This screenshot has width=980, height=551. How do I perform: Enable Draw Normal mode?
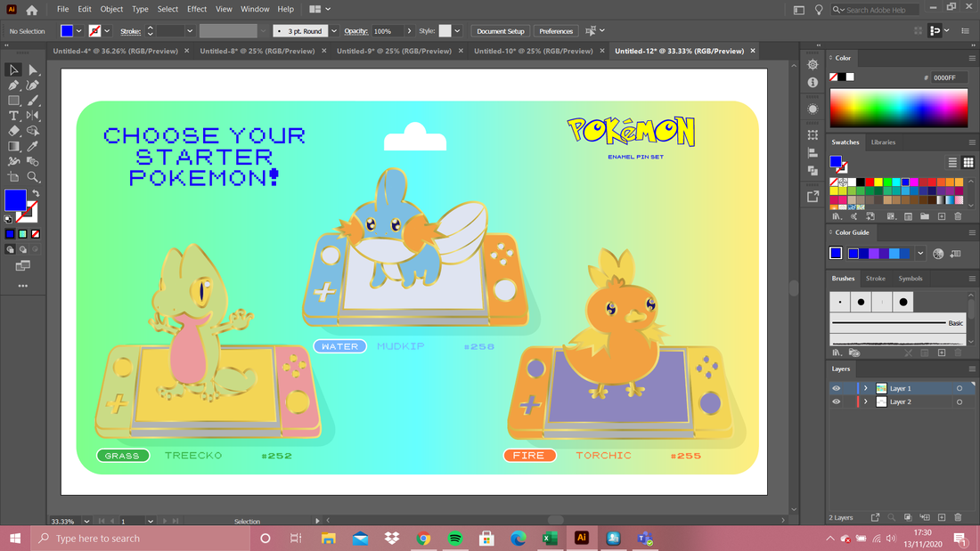[10, 249]
